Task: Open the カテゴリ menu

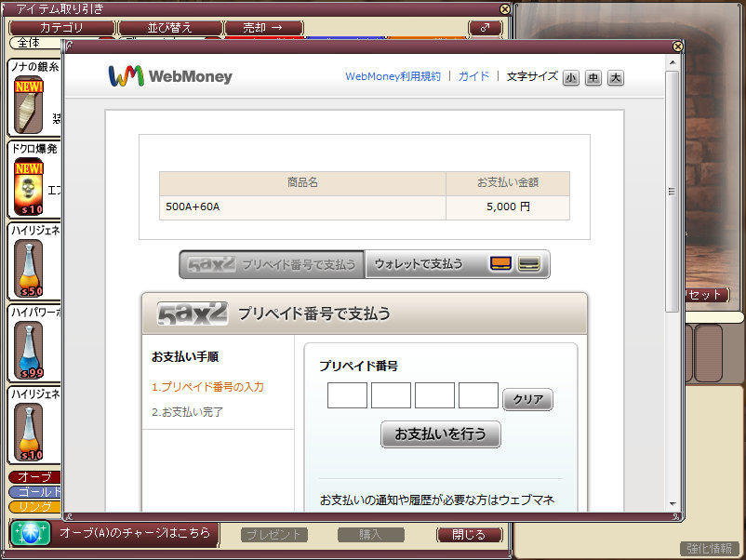Action: tap(61, 28)
